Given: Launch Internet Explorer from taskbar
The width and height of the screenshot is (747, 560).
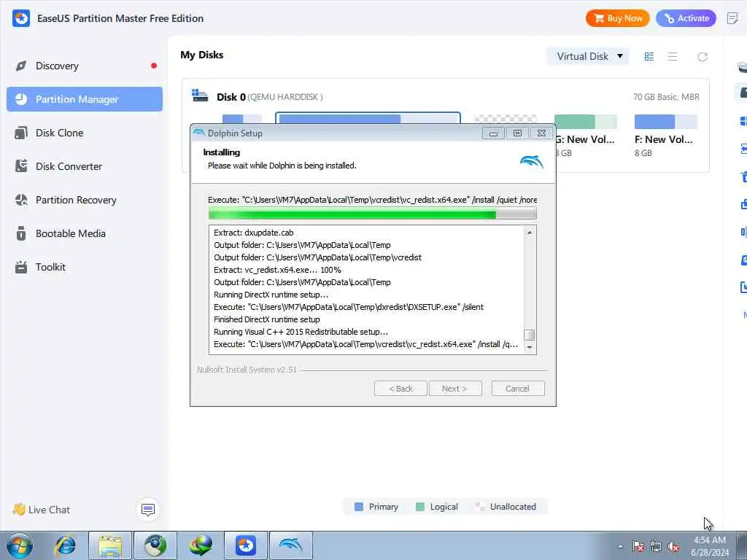Looking at the screenshot, I should click(65, 545).
